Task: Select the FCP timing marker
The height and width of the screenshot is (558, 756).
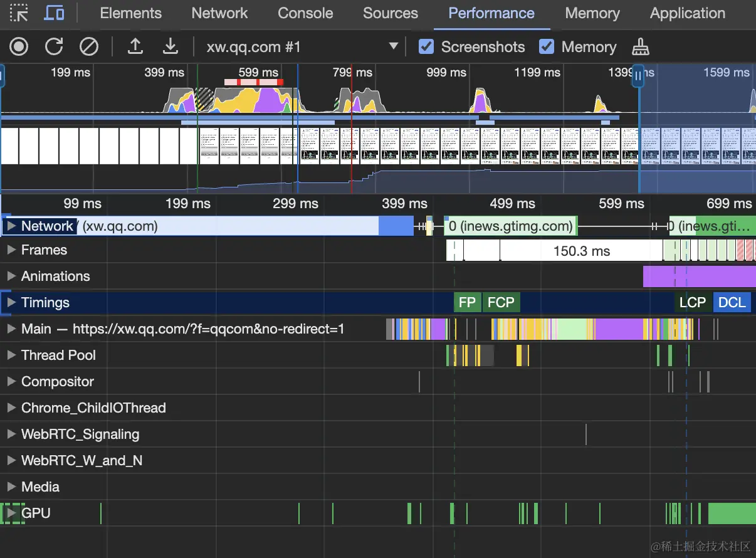Action: click(x=501, y=302)
